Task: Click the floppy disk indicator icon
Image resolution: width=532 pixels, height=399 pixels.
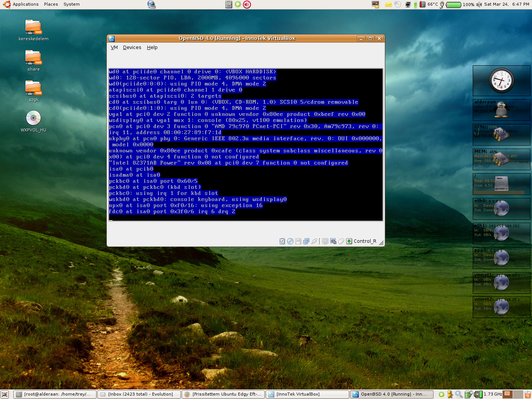Action: (x=298, y=241)
